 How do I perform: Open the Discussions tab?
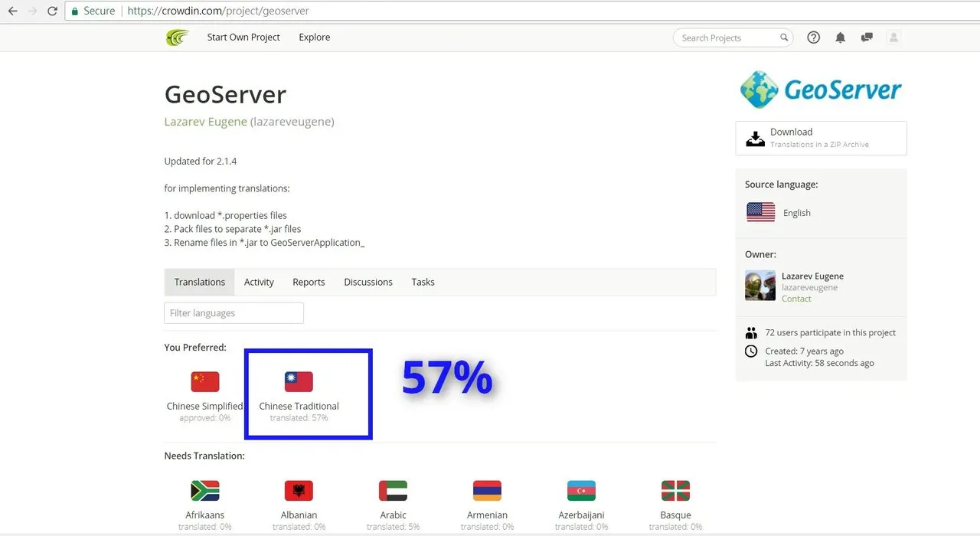coord(368,282)
